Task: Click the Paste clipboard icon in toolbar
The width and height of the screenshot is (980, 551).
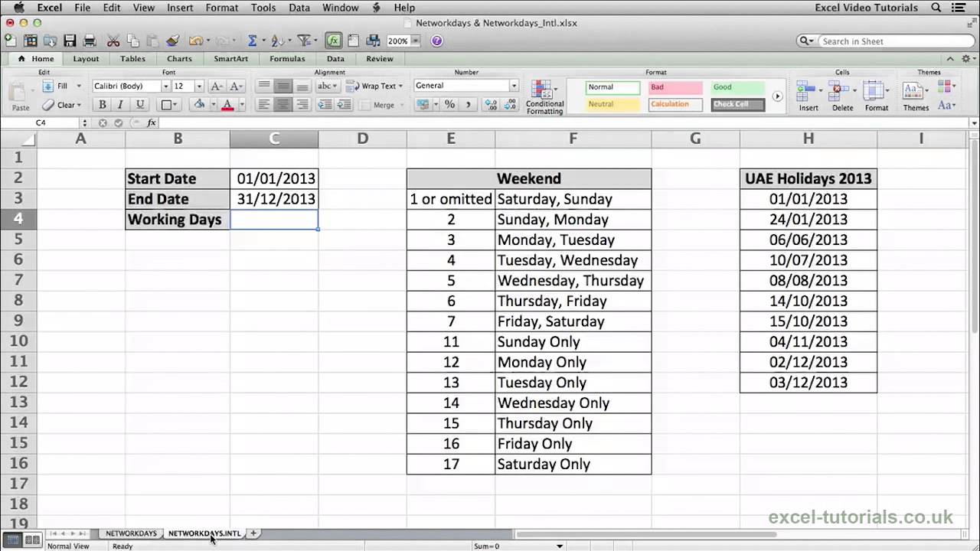Action: [x=152, y=41]
